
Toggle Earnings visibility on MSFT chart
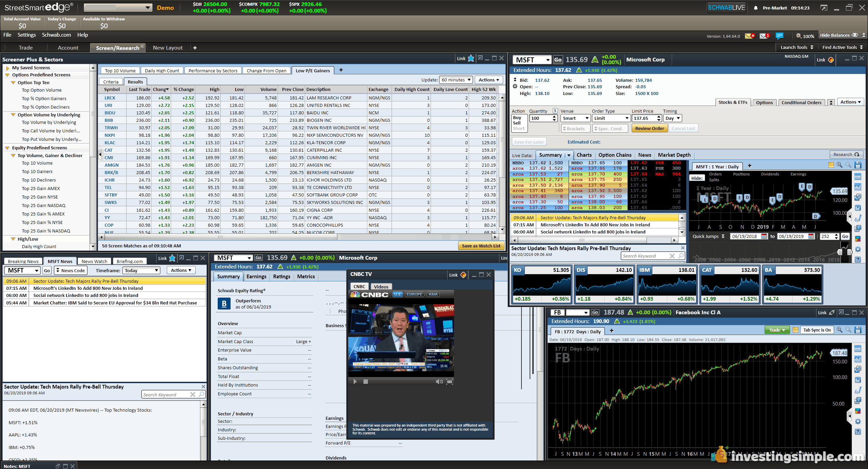798,174
